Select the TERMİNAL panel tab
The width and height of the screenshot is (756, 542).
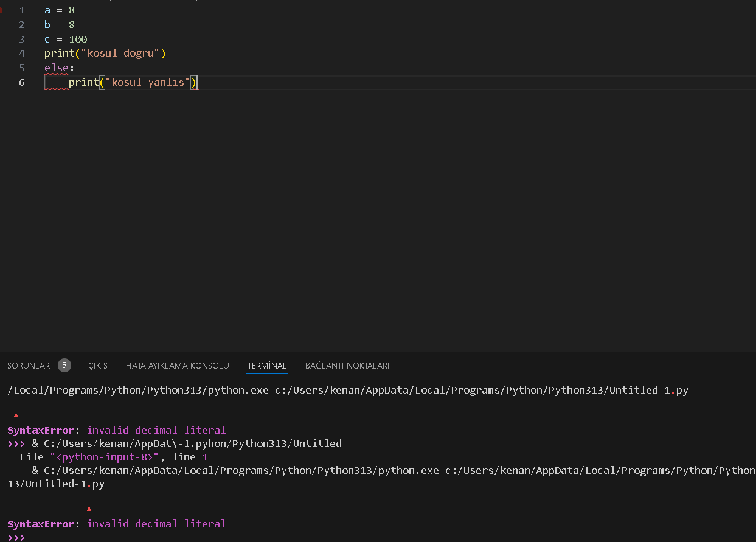[x=267, y=366]
